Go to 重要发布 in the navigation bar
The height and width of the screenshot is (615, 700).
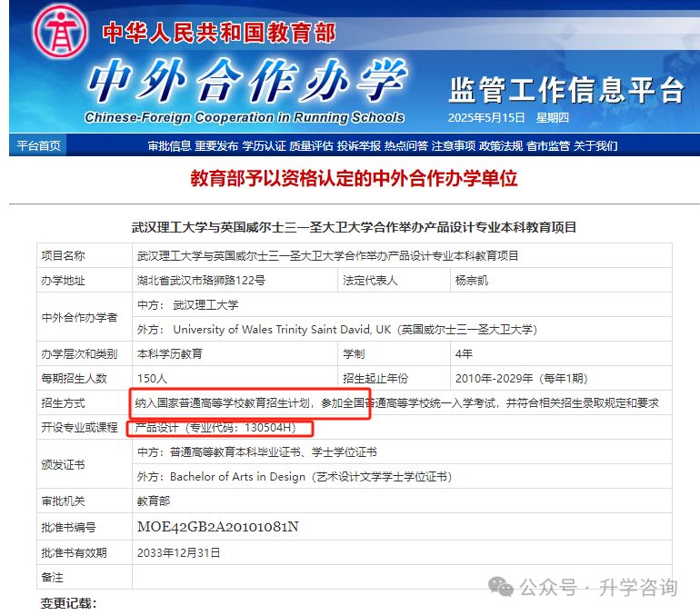click(x=216, y=146)
